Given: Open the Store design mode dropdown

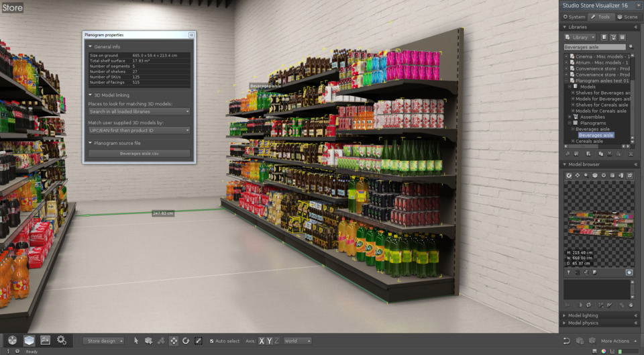Looking at the screenshot, I should point(103,341).
